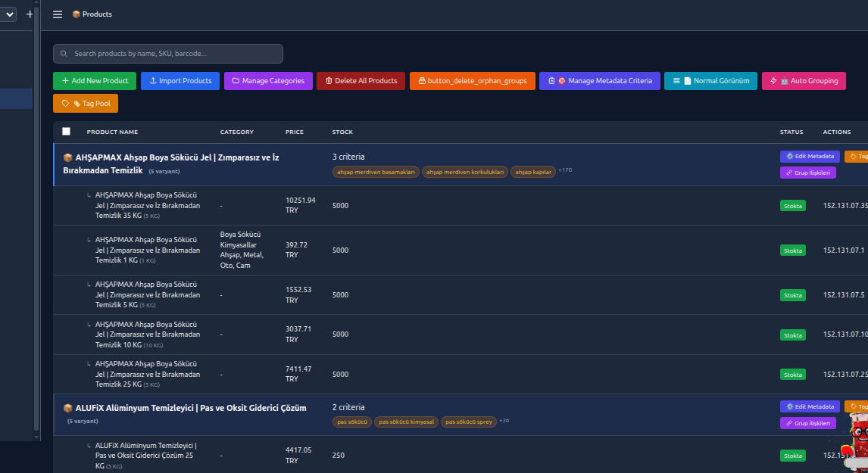This screenshot has height=473, width=868.
Task: Click the lock icon on button_delete_orphan_groups
Action: 423,80
